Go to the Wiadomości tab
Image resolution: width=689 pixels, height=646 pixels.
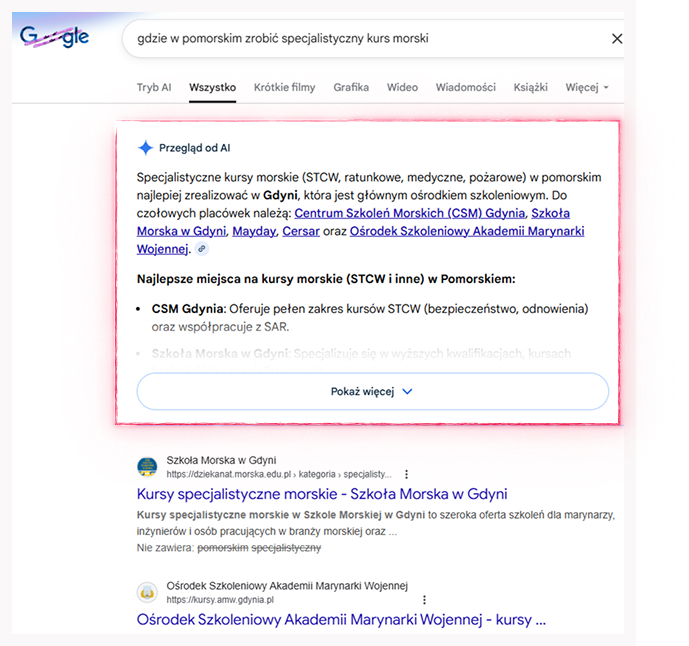click(x=466, y=88)
